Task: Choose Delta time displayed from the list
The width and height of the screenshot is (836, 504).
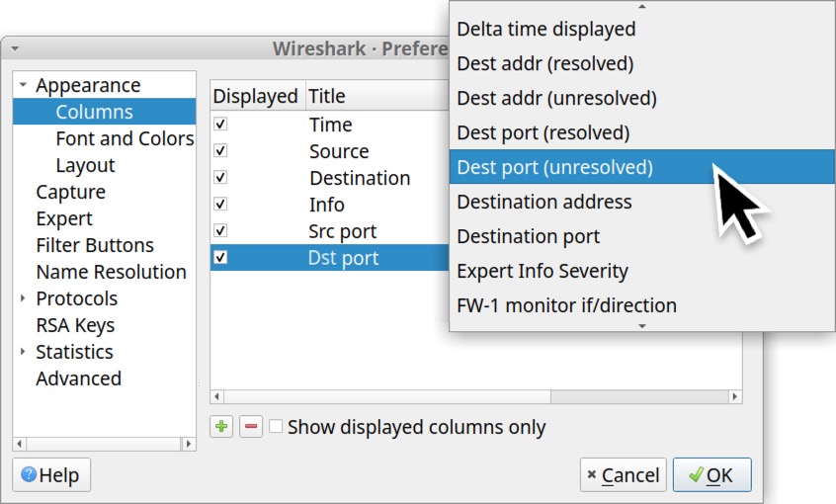Action: [642, 29]
